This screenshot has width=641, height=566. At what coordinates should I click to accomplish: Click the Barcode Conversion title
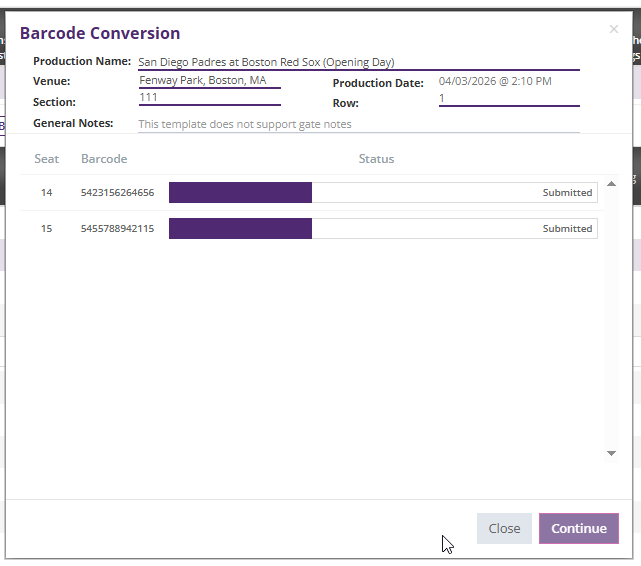click(100, 33)
